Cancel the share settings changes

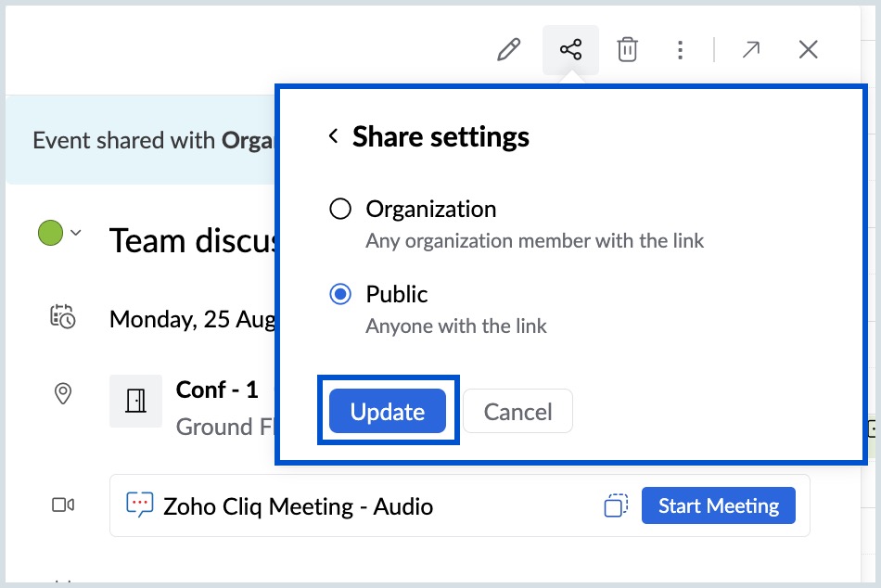point(517,411)
